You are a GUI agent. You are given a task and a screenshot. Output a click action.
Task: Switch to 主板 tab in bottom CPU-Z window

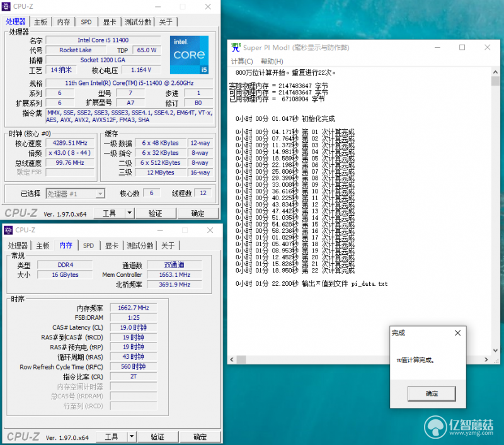(x=43, y=245)
